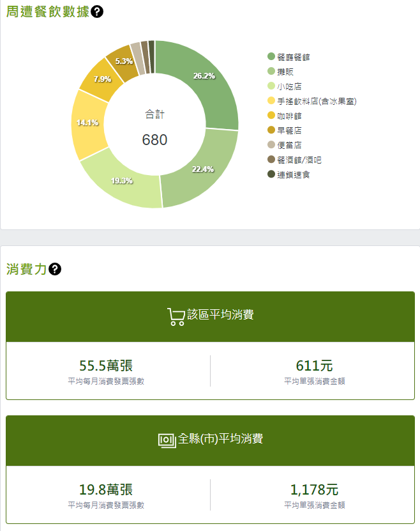Select the 5.3% donut chart slice
420x531 pixels.
pos(123,63)
